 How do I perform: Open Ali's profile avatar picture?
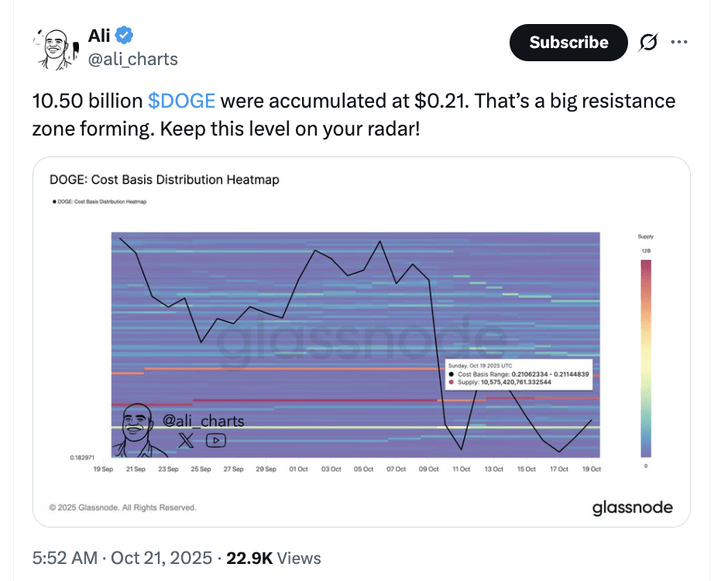click(56, 47)
